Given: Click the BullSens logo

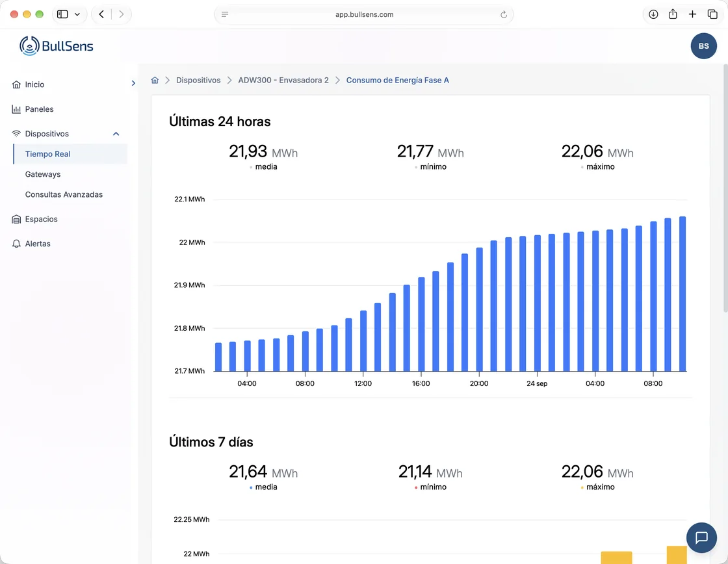Looking at the screenshot, I should pyautogui.click(x=56, y=46).
